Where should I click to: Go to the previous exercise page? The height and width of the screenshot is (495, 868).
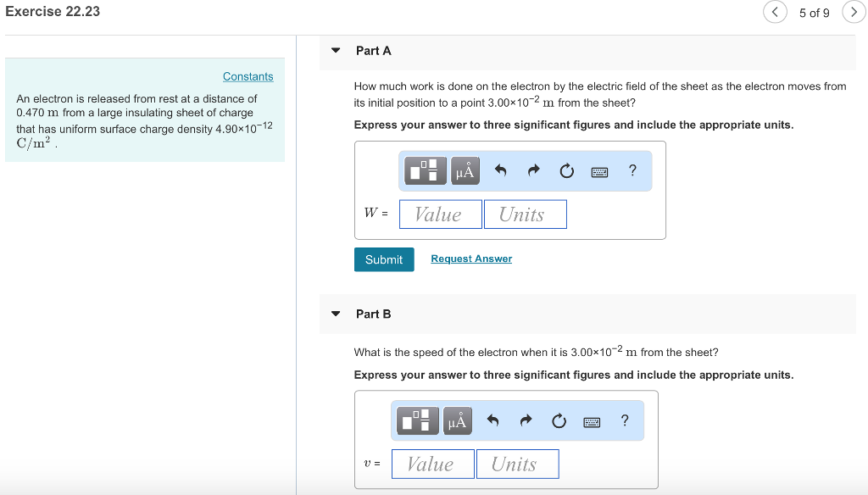(x=775, y=12)
